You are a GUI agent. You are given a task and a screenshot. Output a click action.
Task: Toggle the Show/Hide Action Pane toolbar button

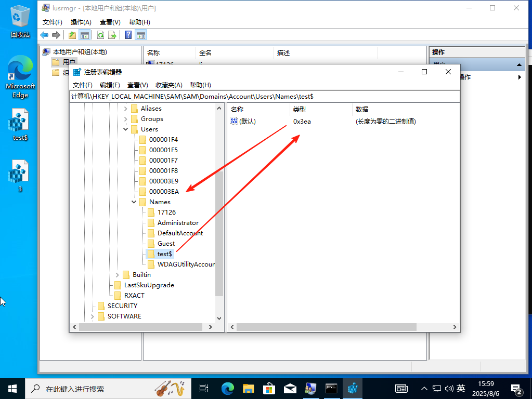[140, 35]
